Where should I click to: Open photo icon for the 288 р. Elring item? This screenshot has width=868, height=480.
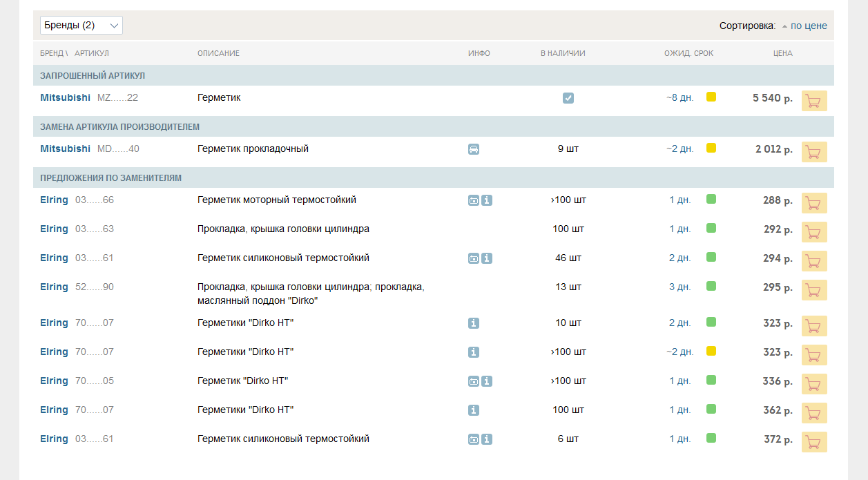[x=474, y=200]
